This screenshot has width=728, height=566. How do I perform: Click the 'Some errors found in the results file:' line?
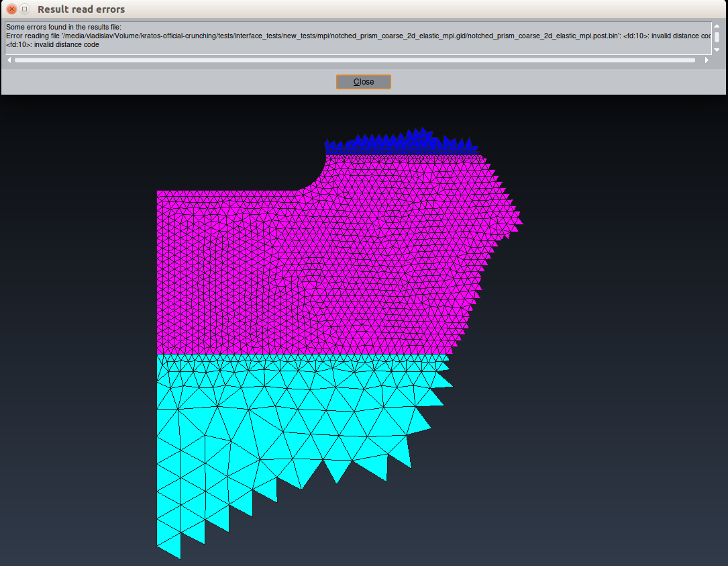click(x=64, y=27)
